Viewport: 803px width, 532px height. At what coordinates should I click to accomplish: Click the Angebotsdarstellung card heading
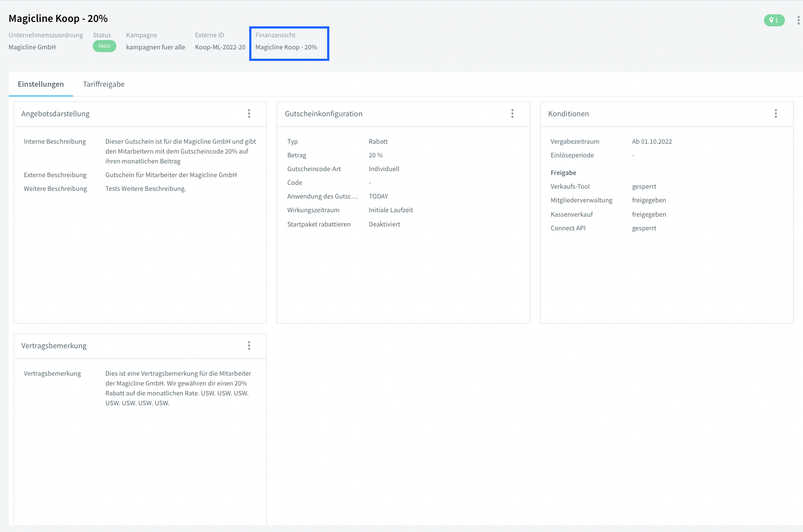click(55, 114)
